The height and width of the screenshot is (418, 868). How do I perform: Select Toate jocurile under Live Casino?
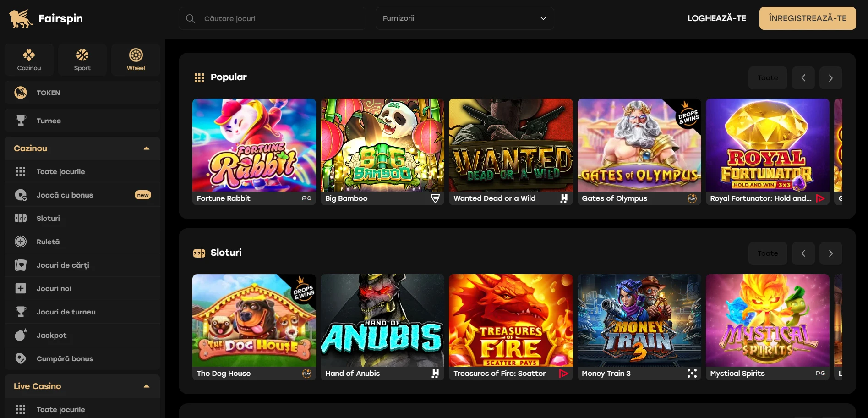pos(82,409)
